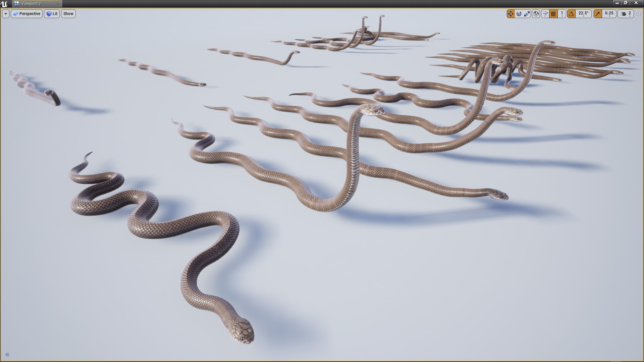Switch world/local coordinate system via globe icon
Image resolution: width=644 pixels, height=362 pixels.
tap(536, 14)
